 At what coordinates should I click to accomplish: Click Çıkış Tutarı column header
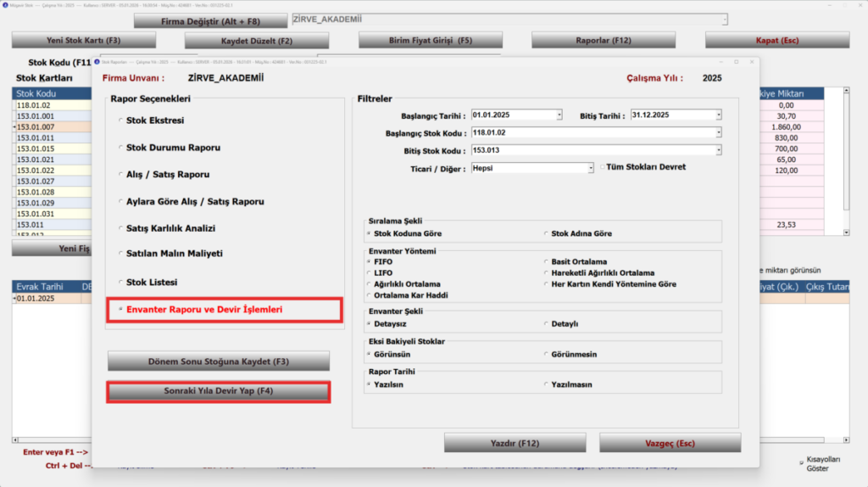point(827,287)
